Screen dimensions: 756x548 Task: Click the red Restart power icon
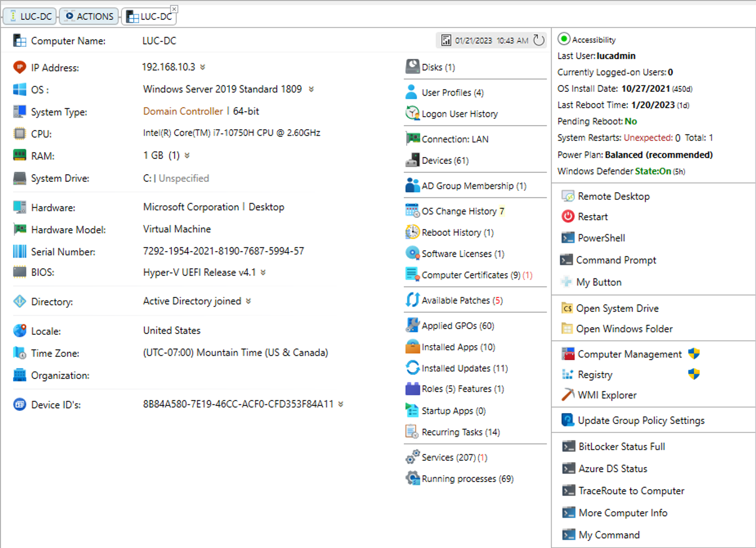pyautogui.click(x=568, y=217)
